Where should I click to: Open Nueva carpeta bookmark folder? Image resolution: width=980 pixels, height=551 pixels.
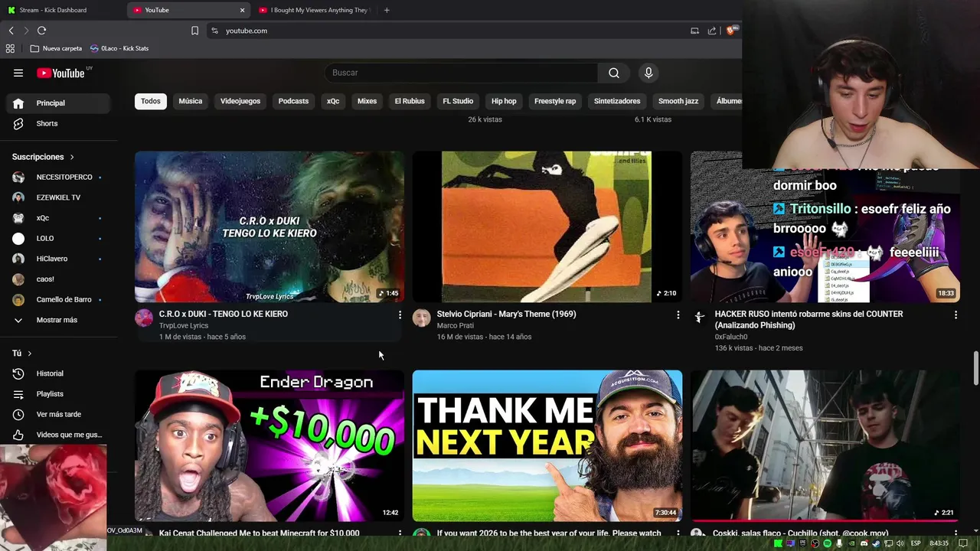click(x=56, y=48)
